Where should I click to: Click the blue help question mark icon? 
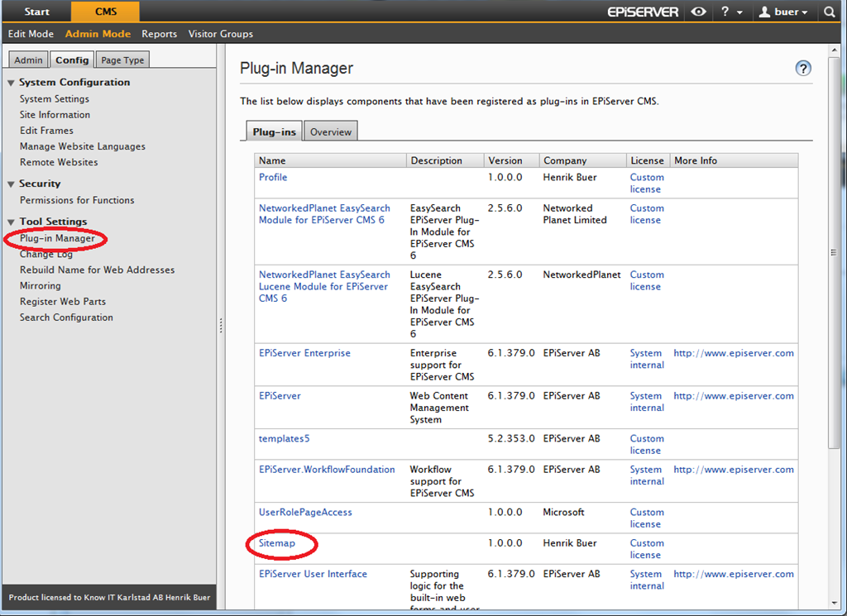click(802, 69)
